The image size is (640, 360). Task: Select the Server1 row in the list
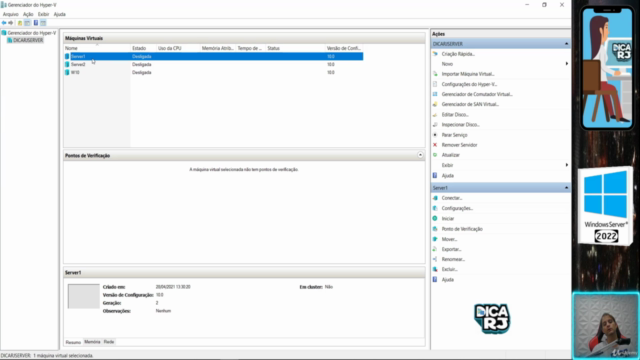click(x=213, y=56)
